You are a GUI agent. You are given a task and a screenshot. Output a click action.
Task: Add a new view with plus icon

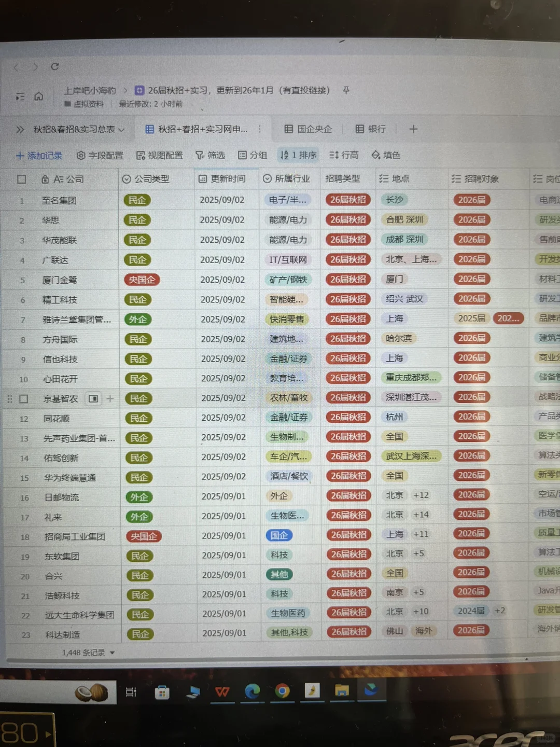click(413, 129)
